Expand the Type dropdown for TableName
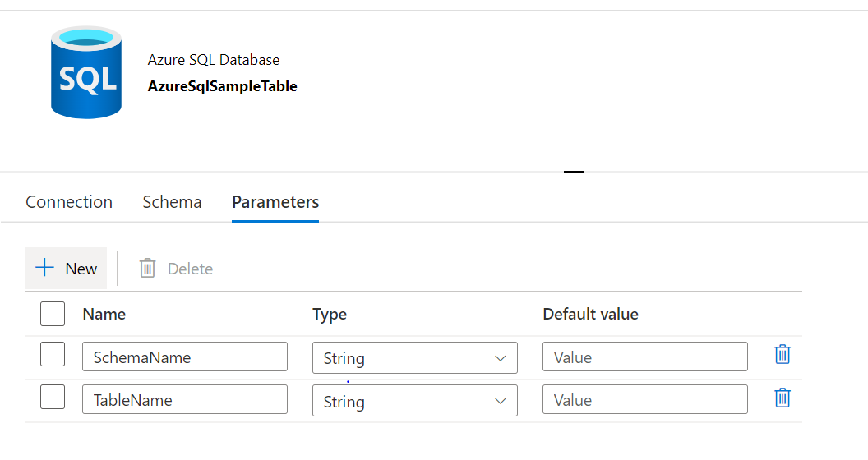Viewport: 868px width, 460px height. (x=414, y=401)
